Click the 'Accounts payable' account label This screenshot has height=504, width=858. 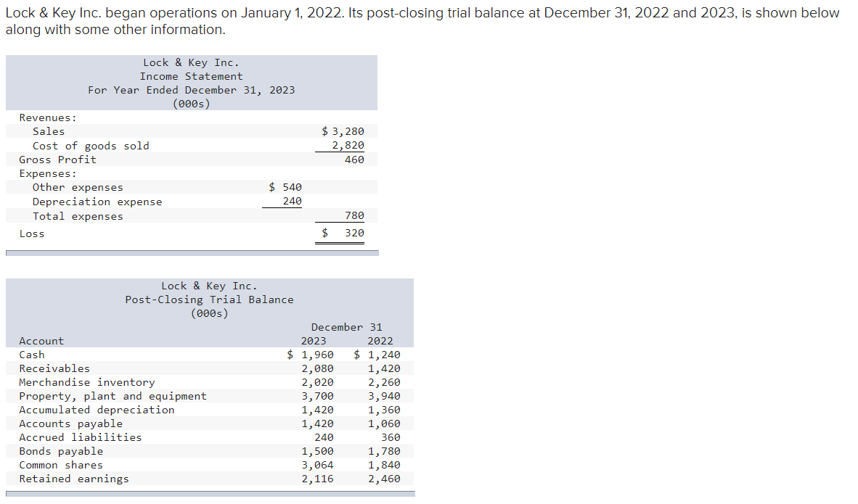tap(70, 424)
